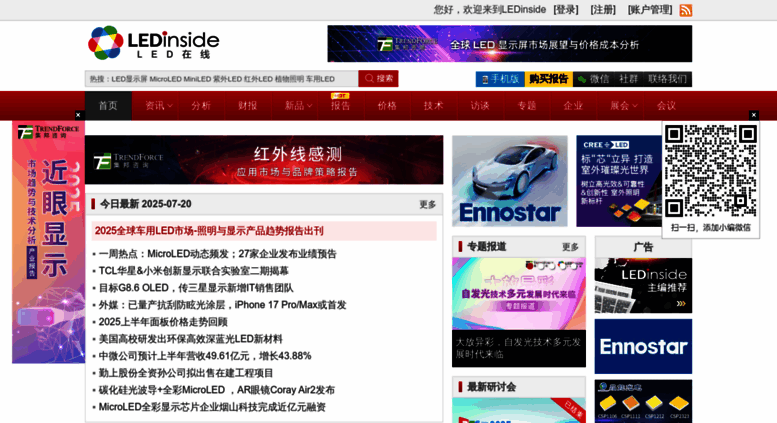Open the 价格 price menu item
Viewport: 777px width, 423px height.
pos(387,106)
